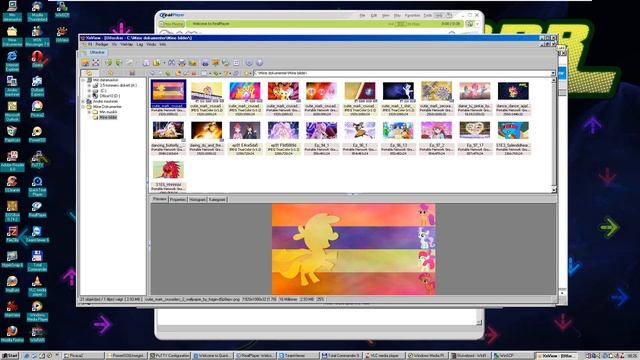This screenshot has height=360, width=640.
Task: Click the green rotate-left icon in XnView toolbar
Action: pyautogui.click(x=109, y=62)
